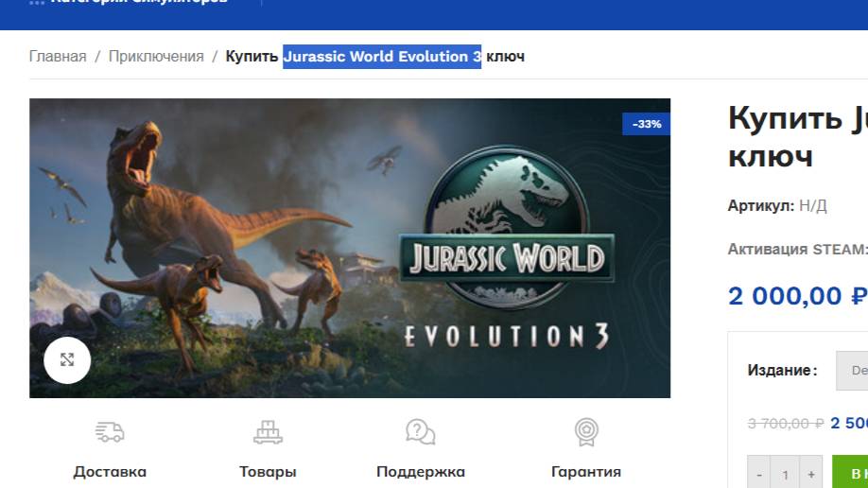Click the highlighted Jurassic World Evolution 3 breadcrumb text
Image resolution: width=868 pixels, height=488 pixels.
382,57
